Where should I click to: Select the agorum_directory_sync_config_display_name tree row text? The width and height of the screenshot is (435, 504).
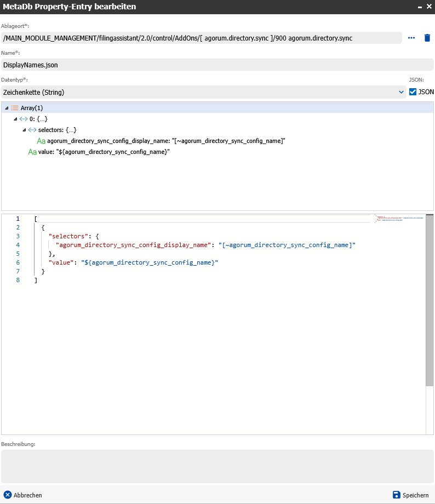point(166,141)
